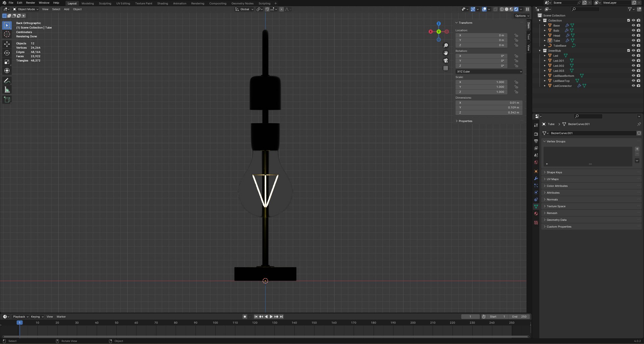Open the XYZ Euler rotation mode dropdown
Image resolution: width=644 pixels, height=344 pixels.
pos(489,71)
